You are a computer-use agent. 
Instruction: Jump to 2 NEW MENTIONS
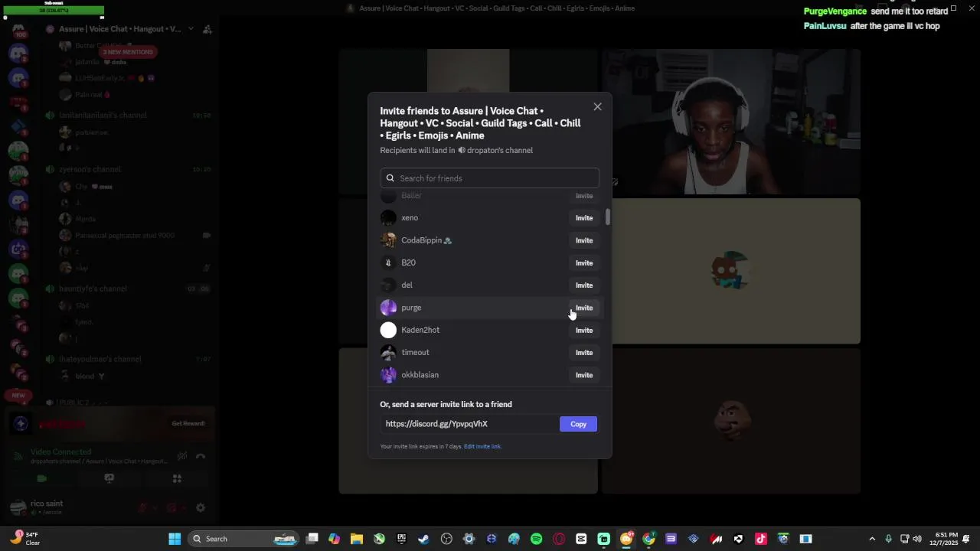tap(129, 52)
